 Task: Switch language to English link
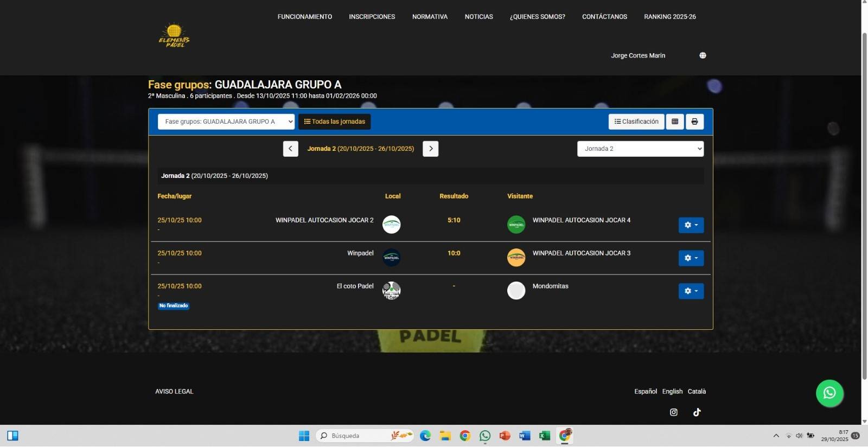(672, 392)
